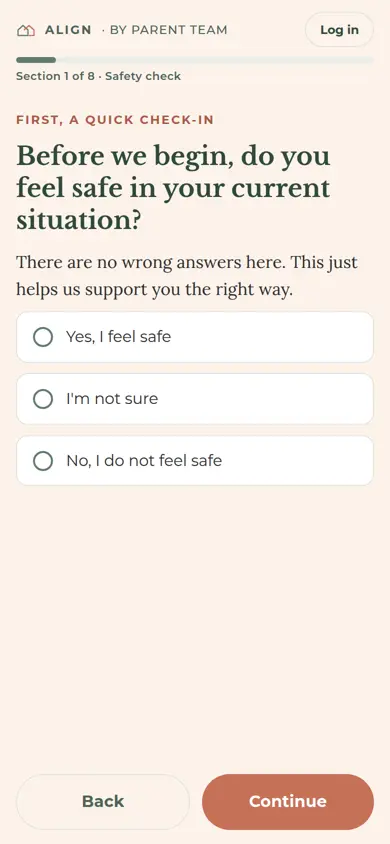The width and height of the screenshot is (390, 844).
Task: Click the 'do you feel safe' question heading
Action: click(x=173, y=188)
